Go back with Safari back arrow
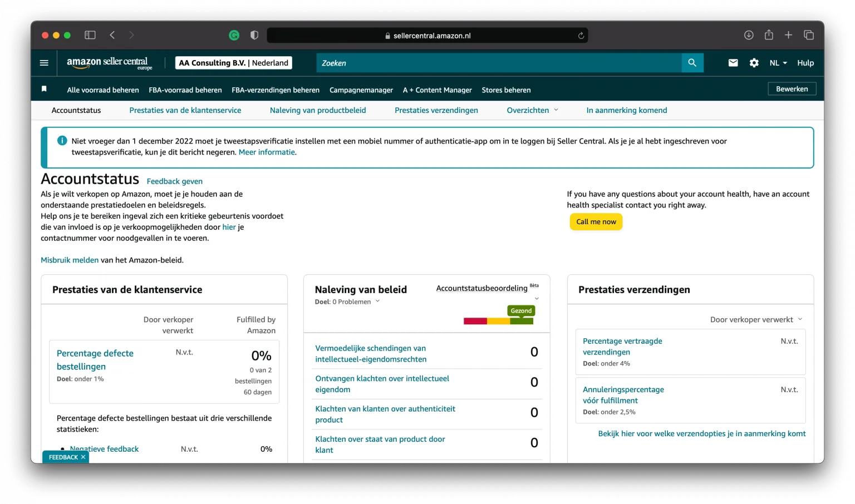This screenshot has width=855, height=504. pos(112,35)
